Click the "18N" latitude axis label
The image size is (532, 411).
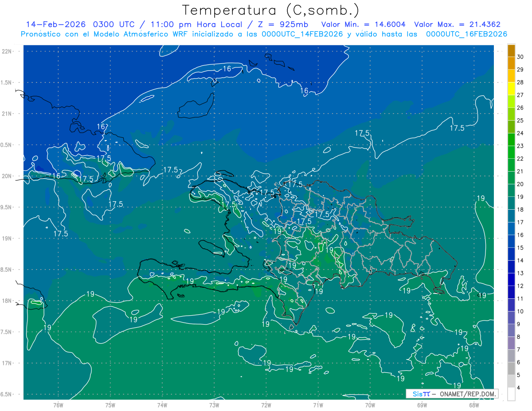[x=8, y=301]
